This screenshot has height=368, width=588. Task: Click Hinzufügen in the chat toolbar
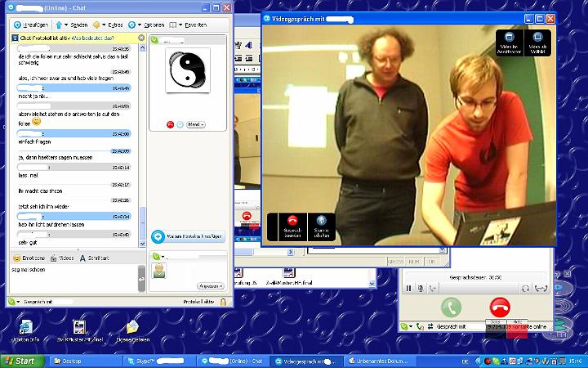(31, 25)
